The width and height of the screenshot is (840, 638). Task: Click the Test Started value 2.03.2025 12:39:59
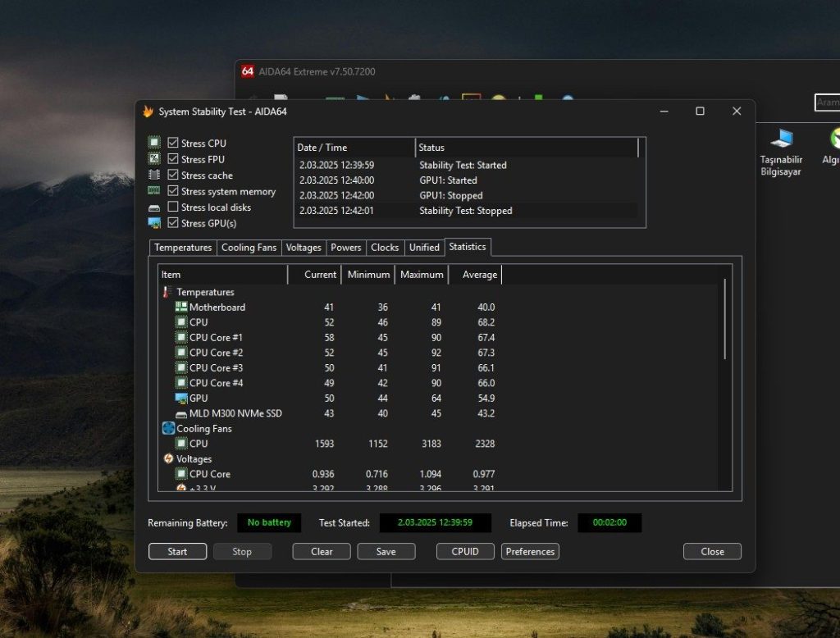(435, 523)
